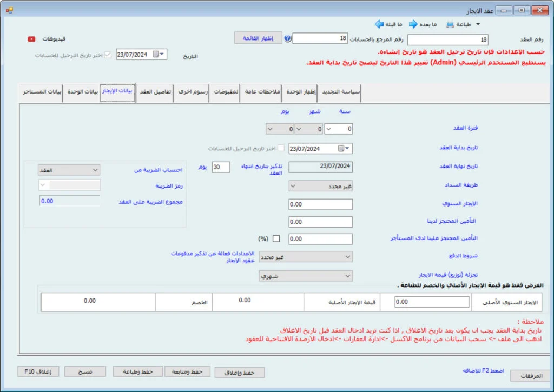The image size is (554, 392).
Task: Open calendar icon in top date field
Action: [x=156, y=55]
